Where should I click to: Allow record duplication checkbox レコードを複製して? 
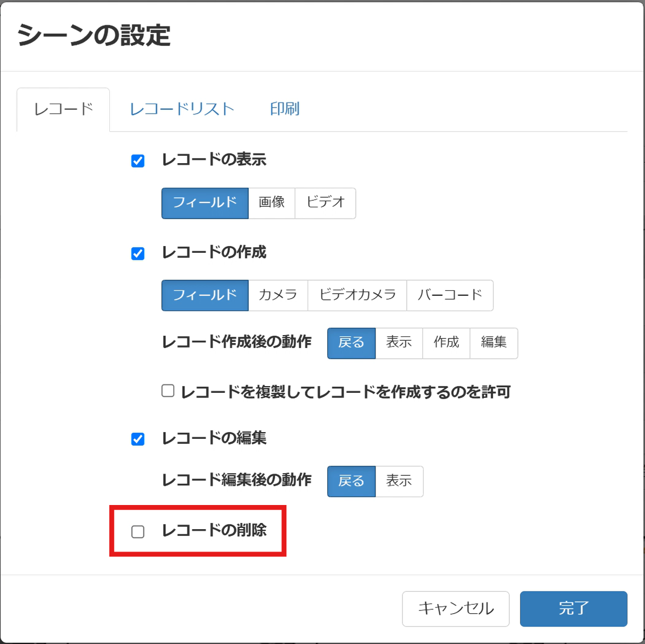pyautogui.click(x=168, y=391)
